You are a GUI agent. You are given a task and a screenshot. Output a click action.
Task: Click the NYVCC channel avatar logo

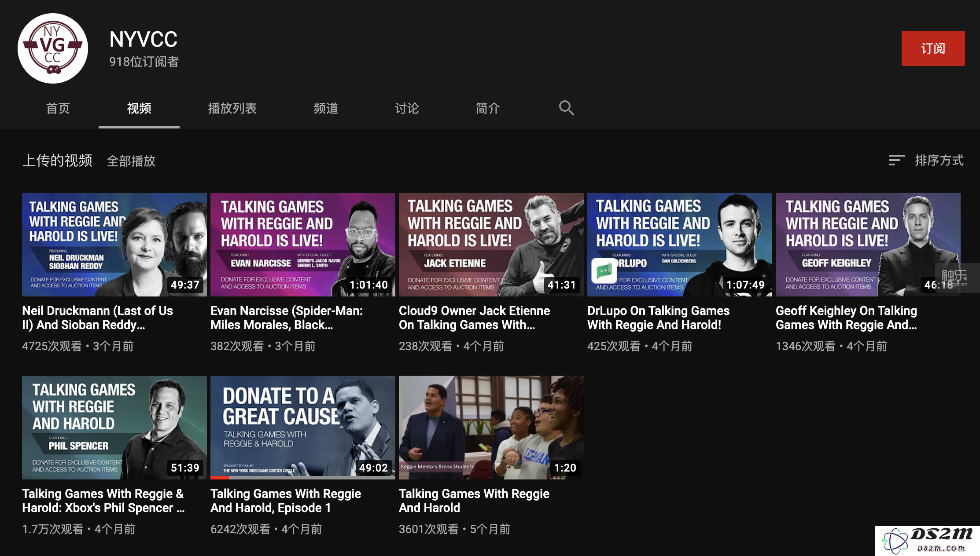[53, 48]
